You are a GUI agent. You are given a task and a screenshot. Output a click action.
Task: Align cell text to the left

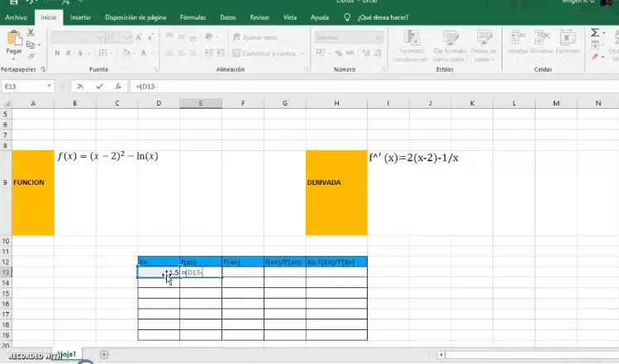(169, 53)
